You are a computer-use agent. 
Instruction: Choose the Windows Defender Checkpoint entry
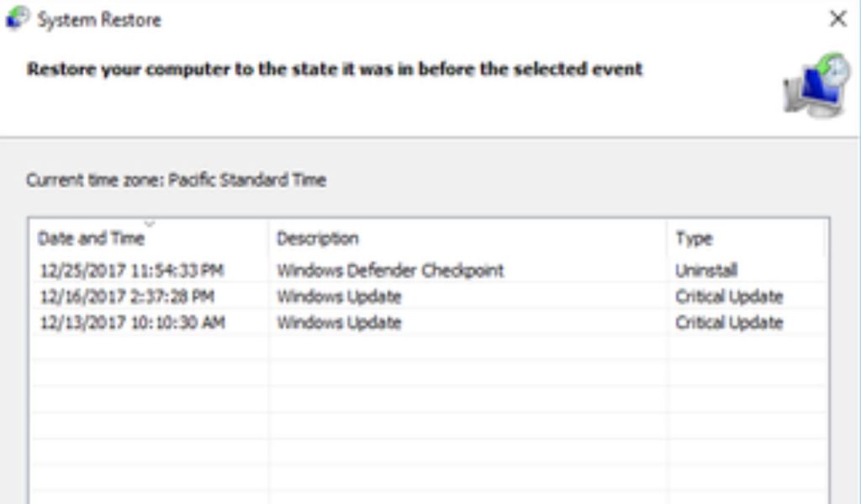(x=390, y=270)
